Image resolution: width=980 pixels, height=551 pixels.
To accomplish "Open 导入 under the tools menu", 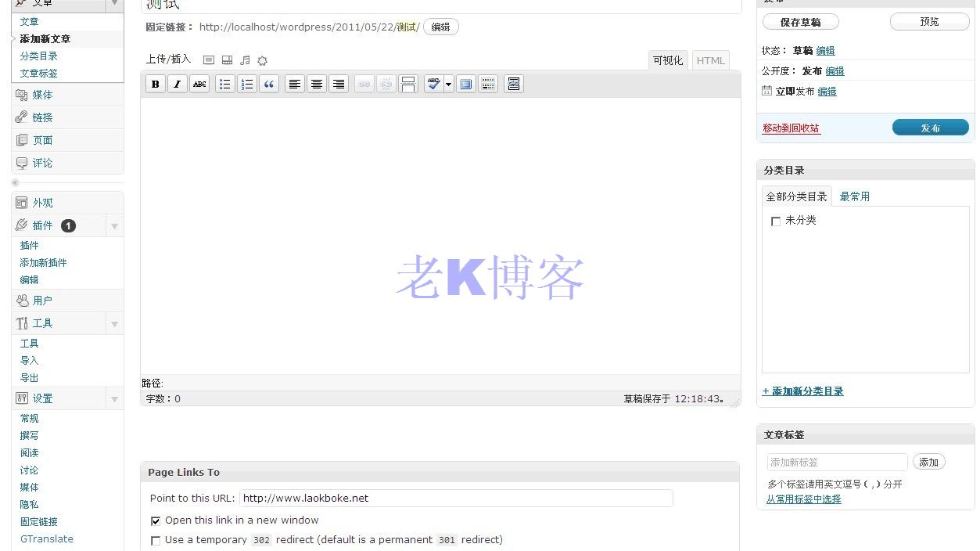I will (29, 361).
